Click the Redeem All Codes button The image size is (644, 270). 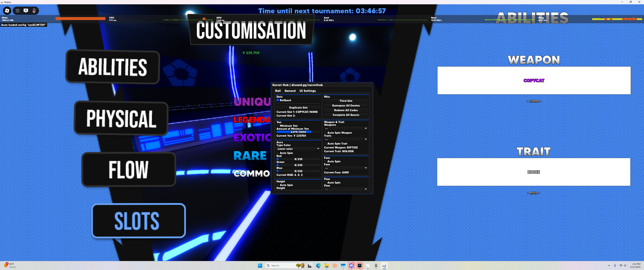tap(346, 110)
